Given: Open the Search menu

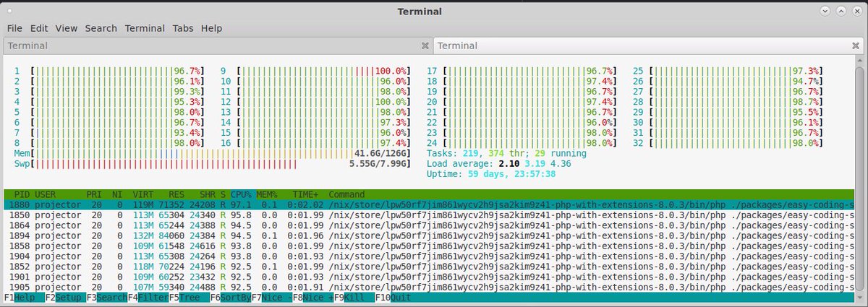Looking at the screenshot, I should 101,28.
